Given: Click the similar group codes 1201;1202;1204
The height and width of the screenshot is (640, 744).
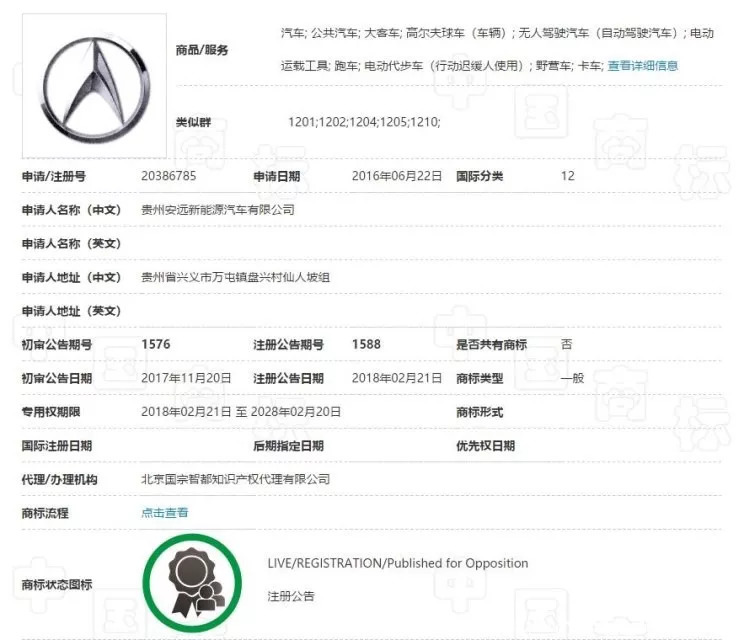Looking at the screenshot, I should 364,122.
